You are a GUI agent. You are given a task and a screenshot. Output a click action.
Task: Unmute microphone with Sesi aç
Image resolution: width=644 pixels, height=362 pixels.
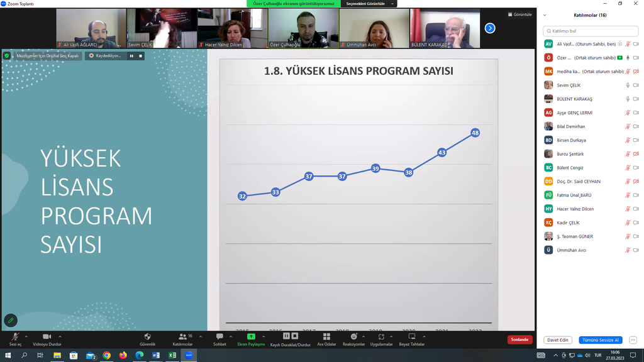(14, 337)
